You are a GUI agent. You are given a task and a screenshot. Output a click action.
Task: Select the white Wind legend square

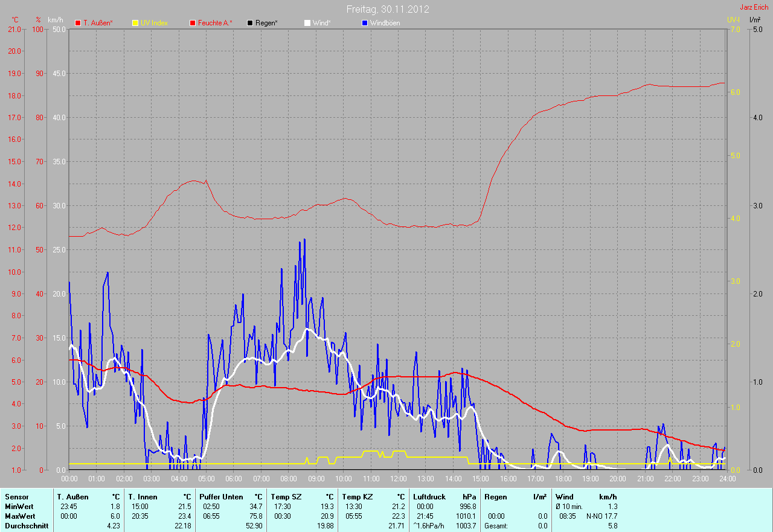tap(307, 23)
